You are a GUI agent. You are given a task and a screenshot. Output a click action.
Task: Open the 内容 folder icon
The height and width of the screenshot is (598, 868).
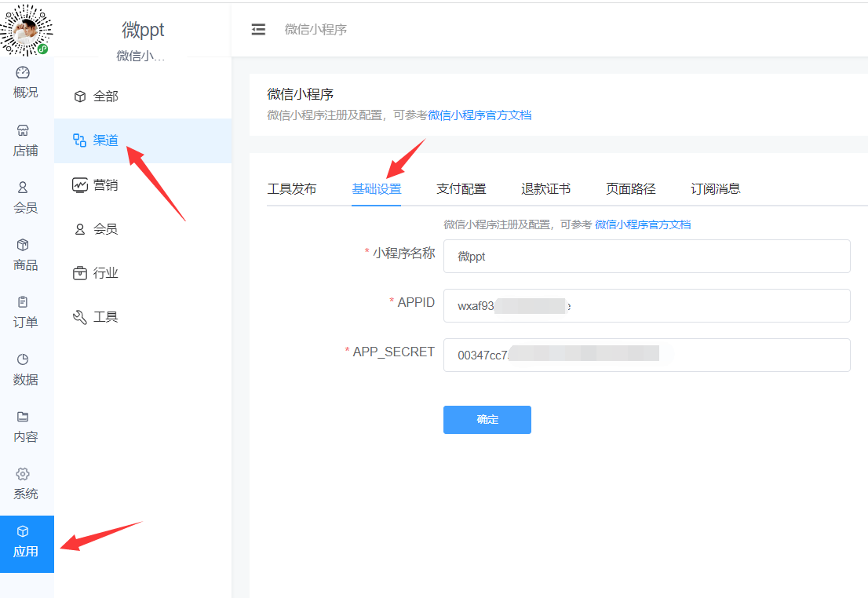click(23, 417)
